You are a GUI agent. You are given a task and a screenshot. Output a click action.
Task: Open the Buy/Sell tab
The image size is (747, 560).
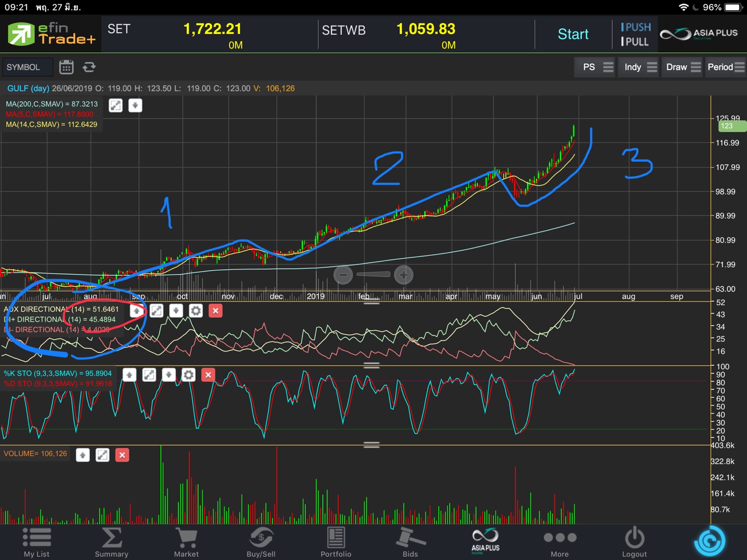coord(261,542)
